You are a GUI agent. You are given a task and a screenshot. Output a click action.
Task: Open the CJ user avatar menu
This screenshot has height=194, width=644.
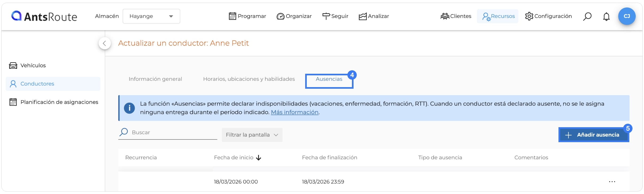[x=627, y=16]
